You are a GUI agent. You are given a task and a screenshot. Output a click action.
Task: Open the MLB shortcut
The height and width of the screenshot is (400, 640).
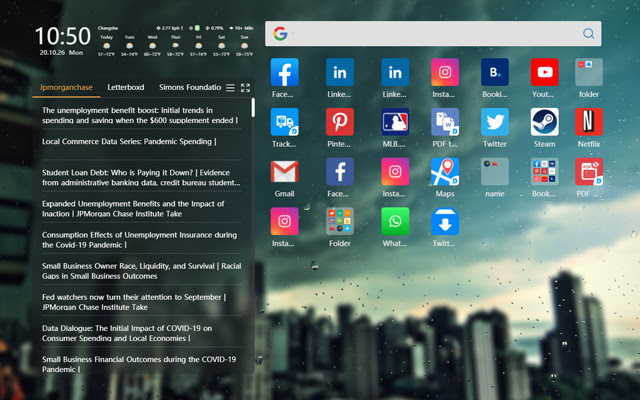coord(395,122)
